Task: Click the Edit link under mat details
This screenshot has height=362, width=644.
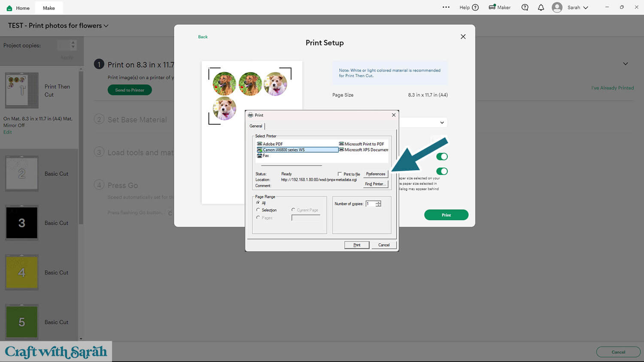Action: click(8, 132)
